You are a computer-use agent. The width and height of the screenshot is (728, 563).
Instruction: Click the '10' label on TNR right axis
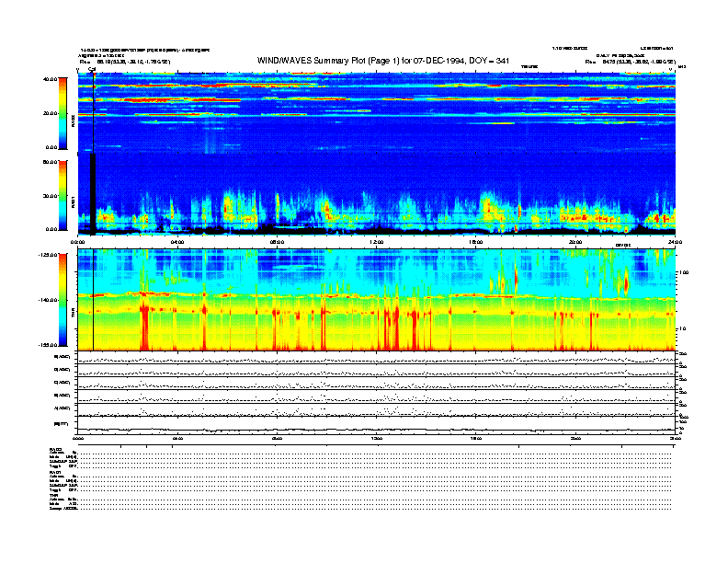point(682,328)
